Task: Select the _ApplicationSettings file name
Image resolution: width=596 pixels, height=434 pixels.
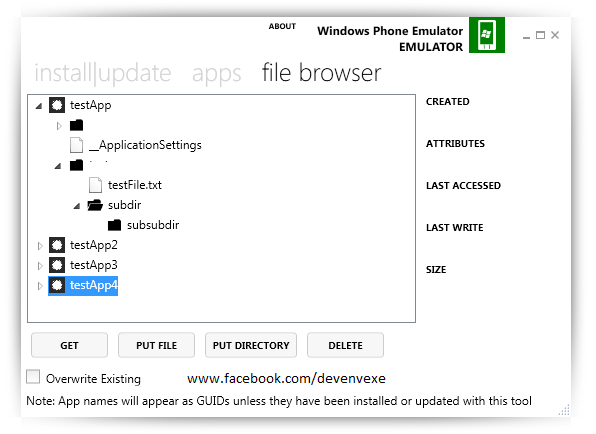Action: (x=145, y=145)
